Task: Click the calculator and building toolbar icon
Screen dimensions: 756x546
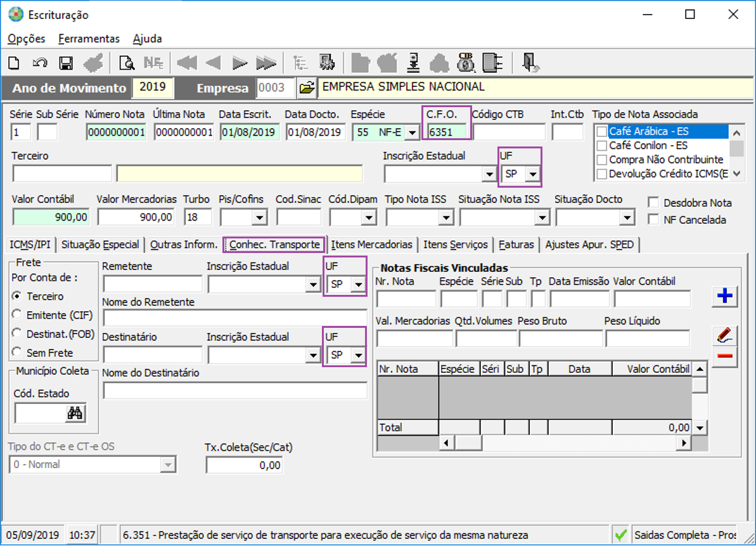Action: coord(327,63)
